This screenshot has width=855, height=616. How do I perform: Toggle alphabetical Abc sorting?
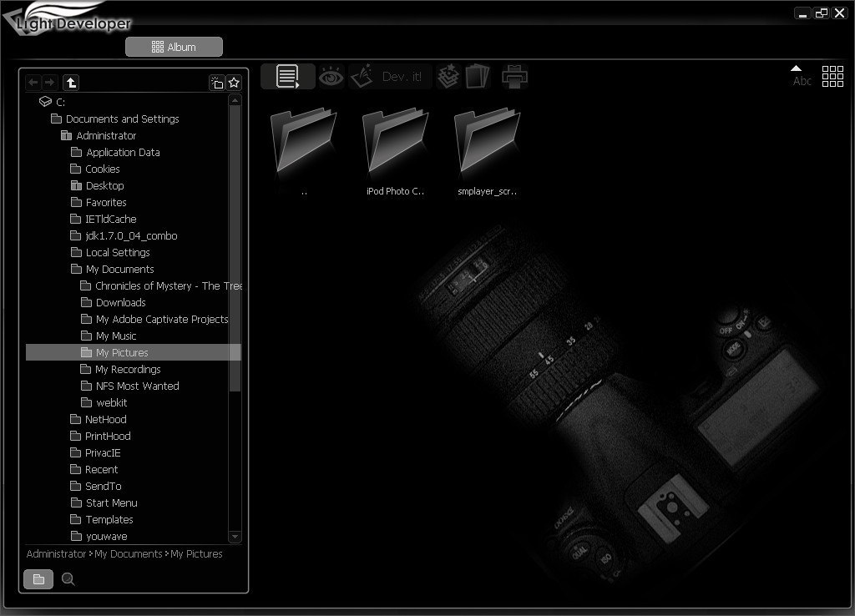(x=802, y=81)
